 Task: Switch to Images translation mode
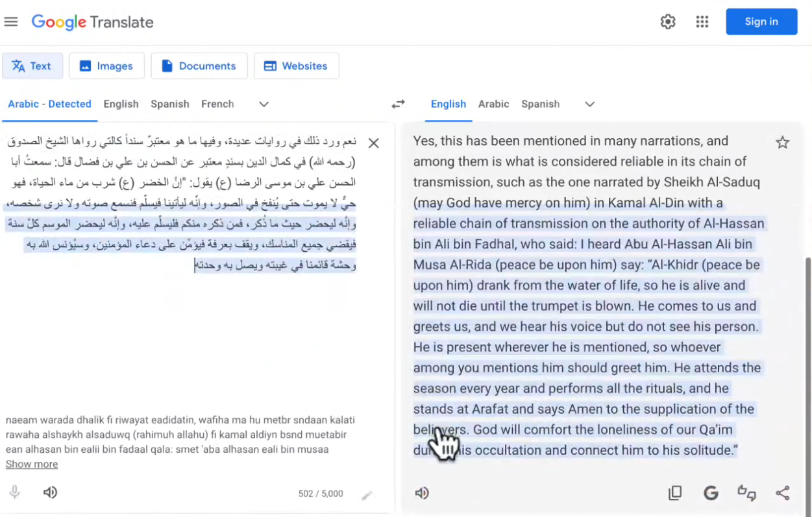point(106,66)
